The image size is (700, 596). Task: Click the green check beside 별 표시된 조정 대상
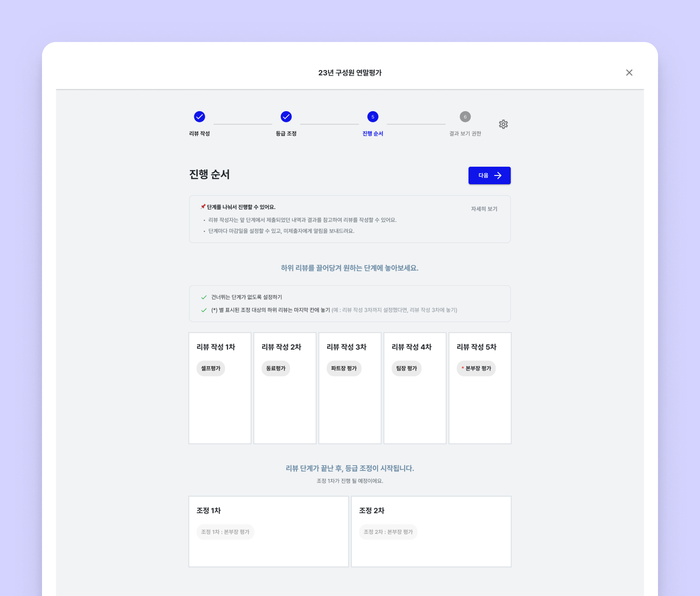coord(204,310)
